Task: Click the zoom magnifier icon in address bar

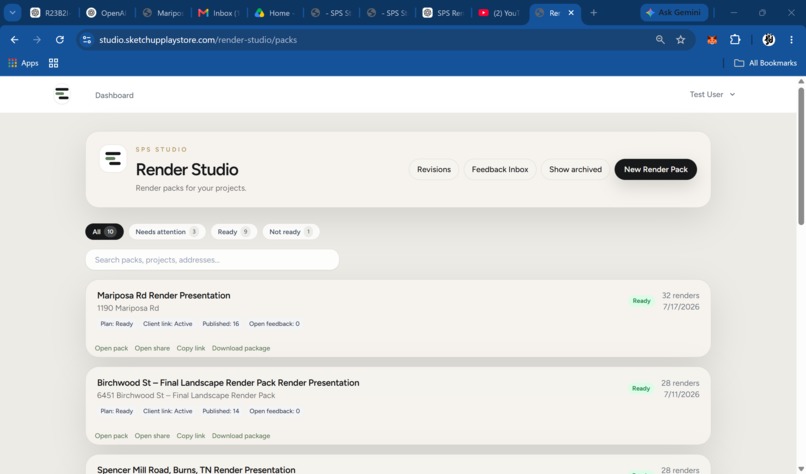Action: point(660,40)
